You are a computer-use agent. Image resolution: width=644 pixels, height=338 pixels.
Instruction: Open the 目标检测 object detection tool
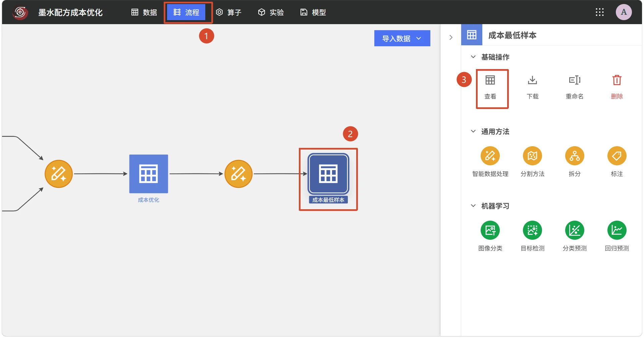click(x=532, y=230)
